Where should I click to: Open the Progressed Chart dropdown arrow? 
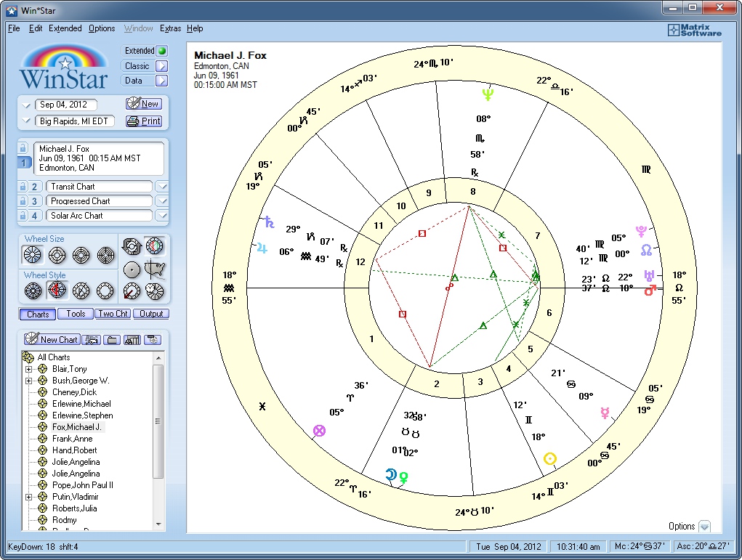(162, 201)
